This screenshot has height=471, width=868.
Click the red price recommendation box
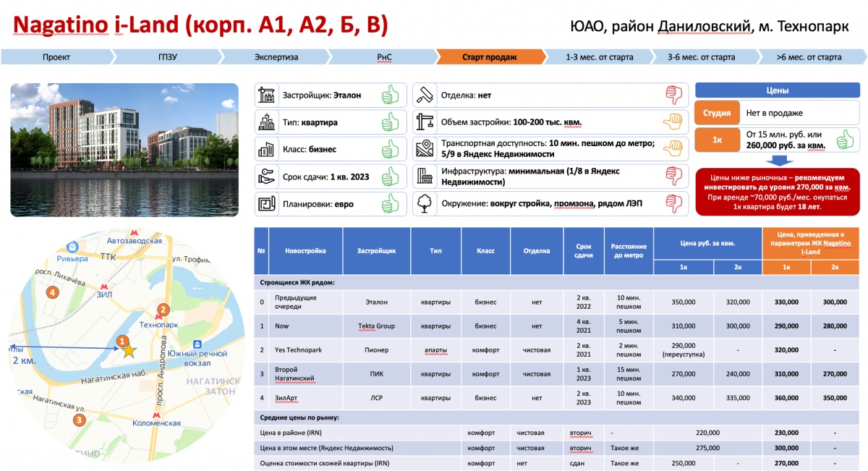(x=777, y=192)
